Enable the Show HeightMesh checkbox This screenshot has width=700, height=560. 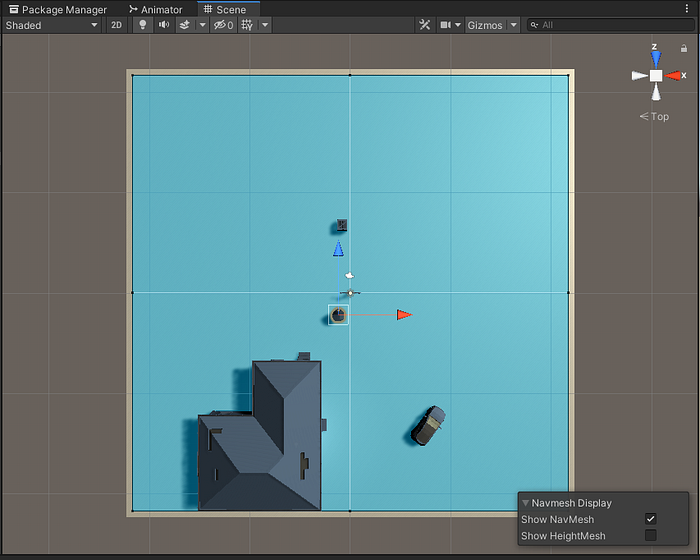point(651,536)
